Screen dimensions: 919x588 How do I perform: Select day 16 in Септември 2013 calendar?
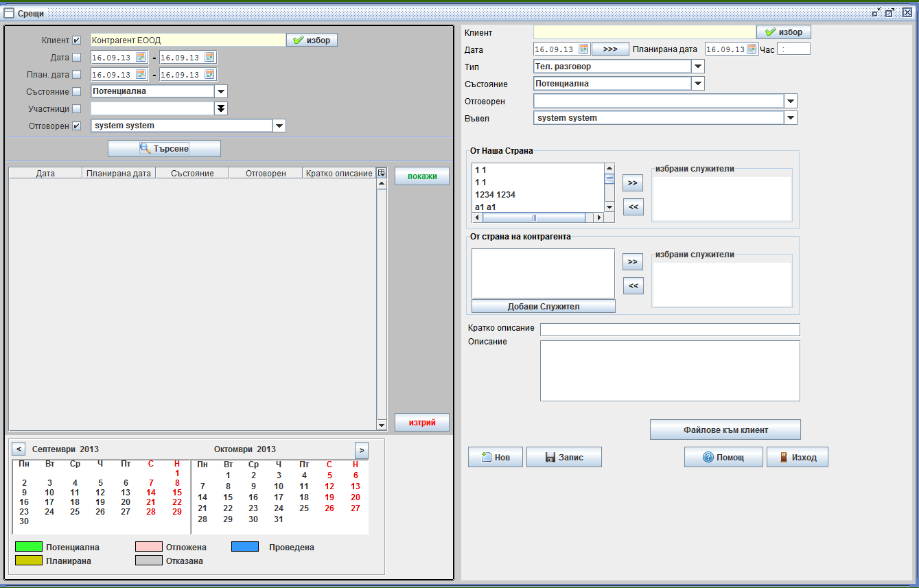24,502
